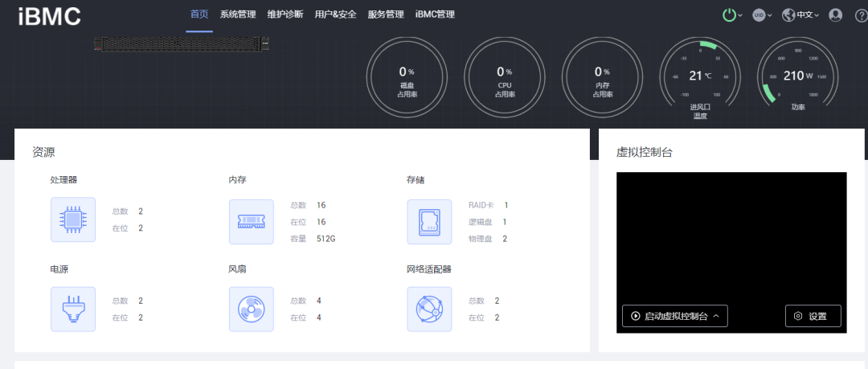Image resolution: width=868 pixels, height=369 pixels.
Task: Open the 系统管理 menu
Action: click(x=238, y=15)
